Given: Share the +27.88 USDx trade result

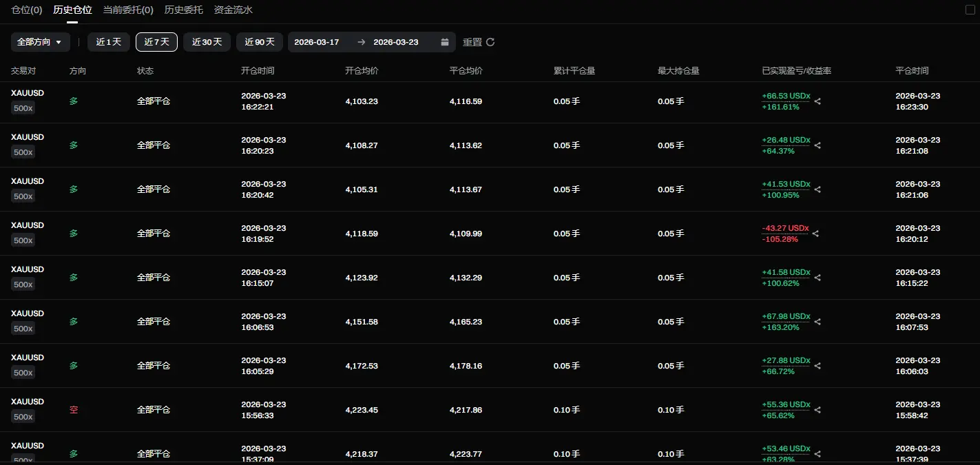Looking at the screenshot, I should pyautogui.click(x=817, y=366).
